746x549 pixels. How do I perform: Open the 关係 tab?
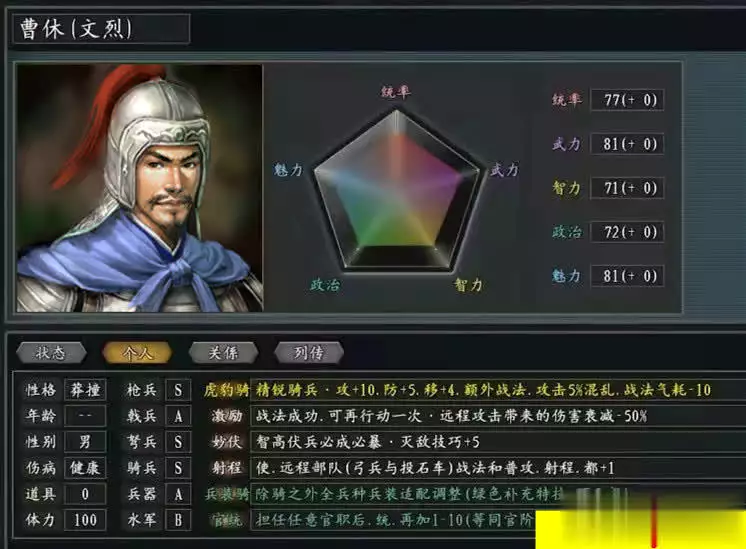coord(223,353)
